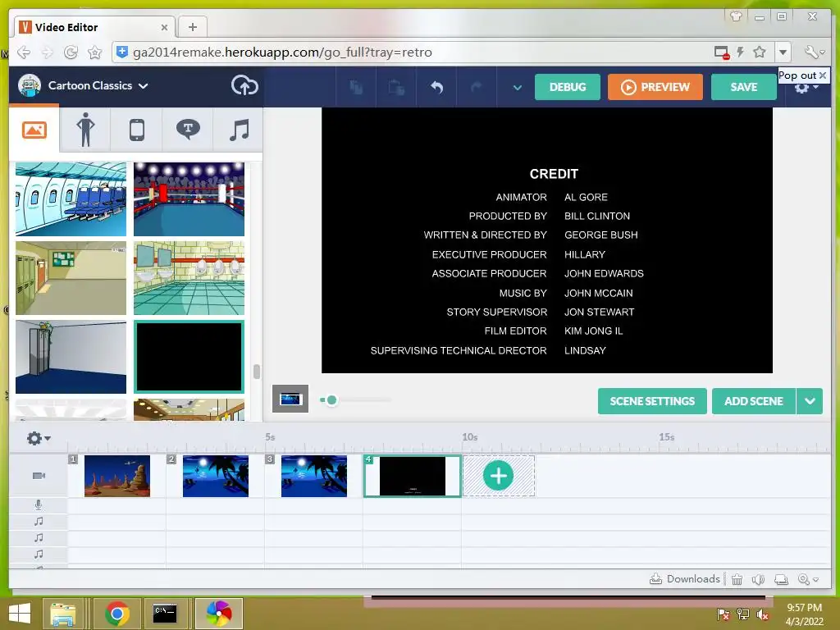
Task: Select the restroom urinals background
Action: click(189, 278)
